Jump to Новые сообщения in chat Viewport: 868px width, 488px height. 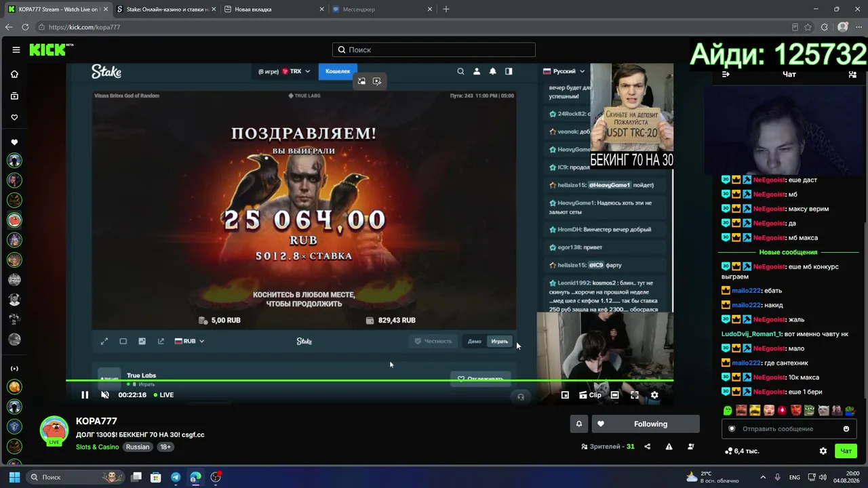pyautogui.click(x=789, y=252)
